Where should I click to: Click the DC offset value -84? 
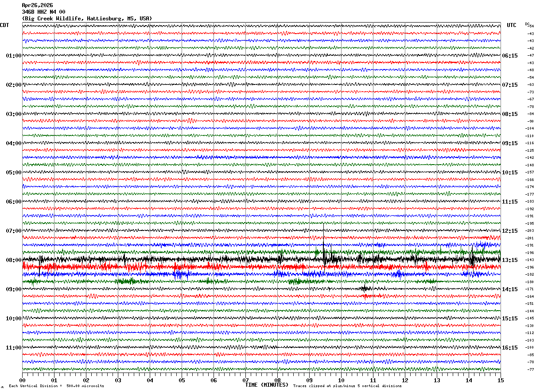coord(530,114)
